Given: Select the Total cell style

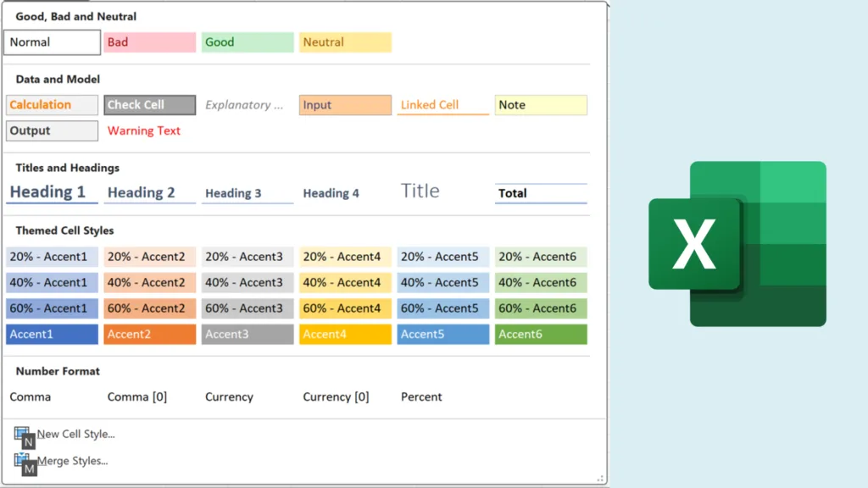Looking at the screenshot, I should (x=540, y=193).
